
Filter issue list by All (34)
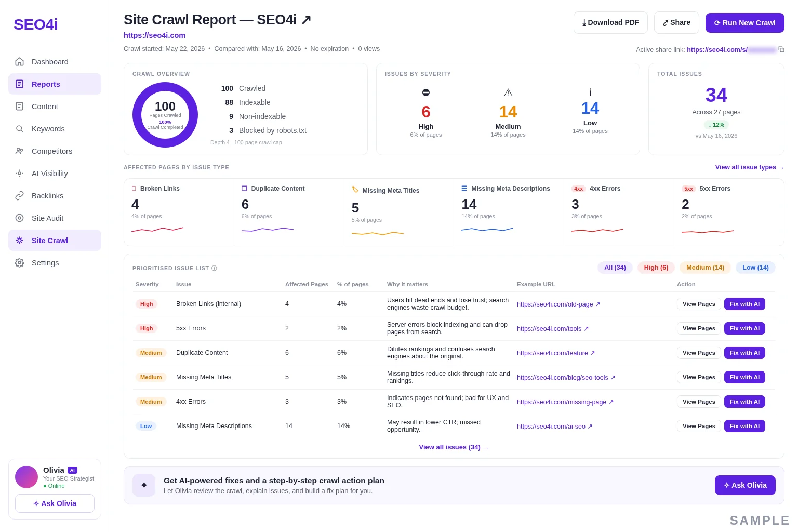pyautogui.click(x=615, y=268)
